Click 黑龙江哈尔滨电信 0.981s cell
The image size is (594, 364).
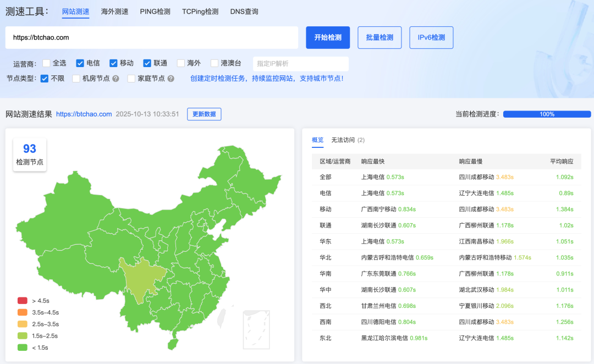pyautogui.click(x=394, y=338)
